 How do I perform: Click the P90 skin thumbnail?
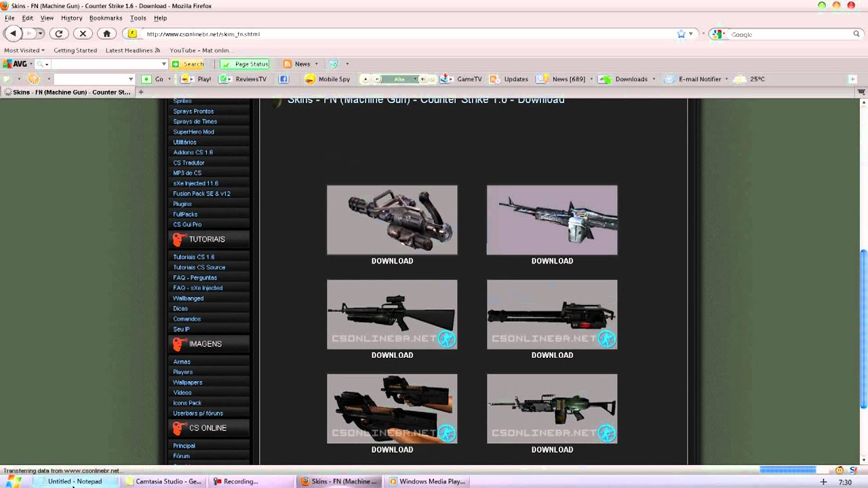click(x=392, y=409)
